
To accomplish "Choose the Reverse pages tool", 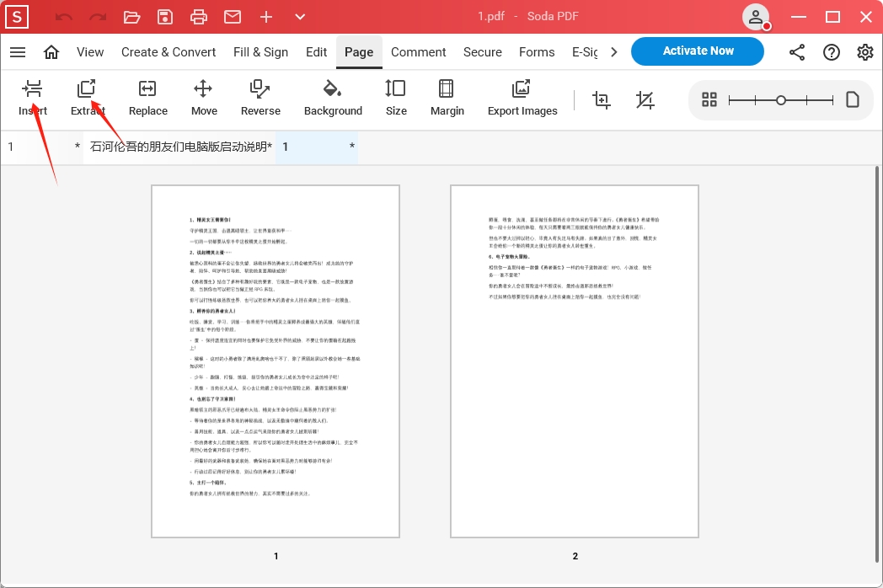I will [x=260, y=98].
